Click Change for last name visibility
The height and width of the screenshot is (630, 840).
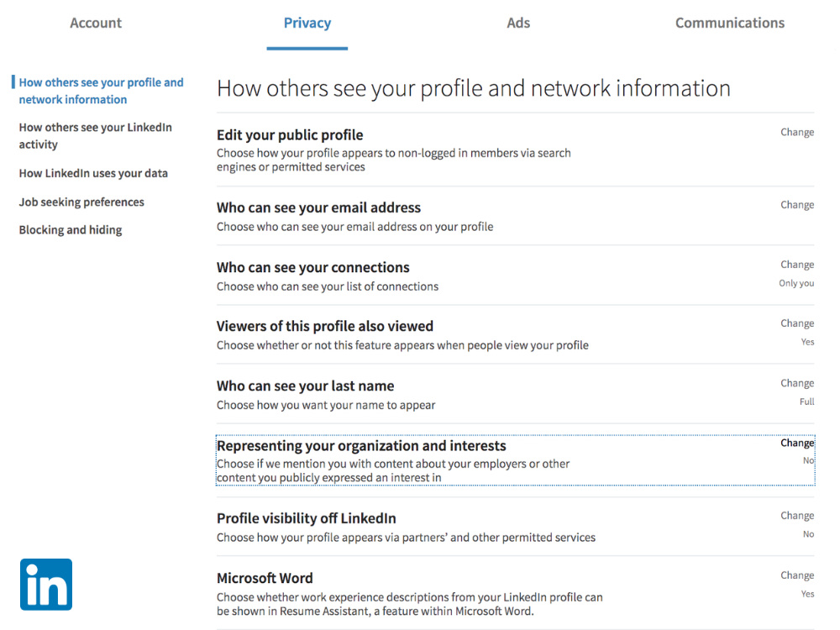point(796,383)
